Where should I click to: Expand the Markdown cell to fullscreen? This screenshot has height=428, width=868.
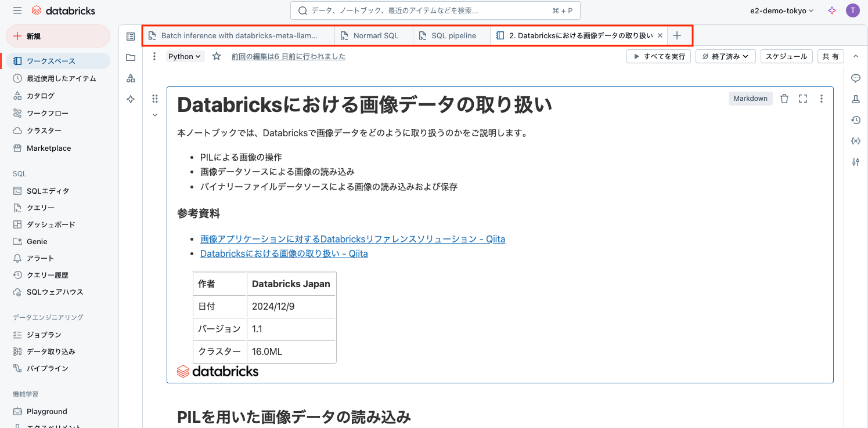click(x=803, y=98)
